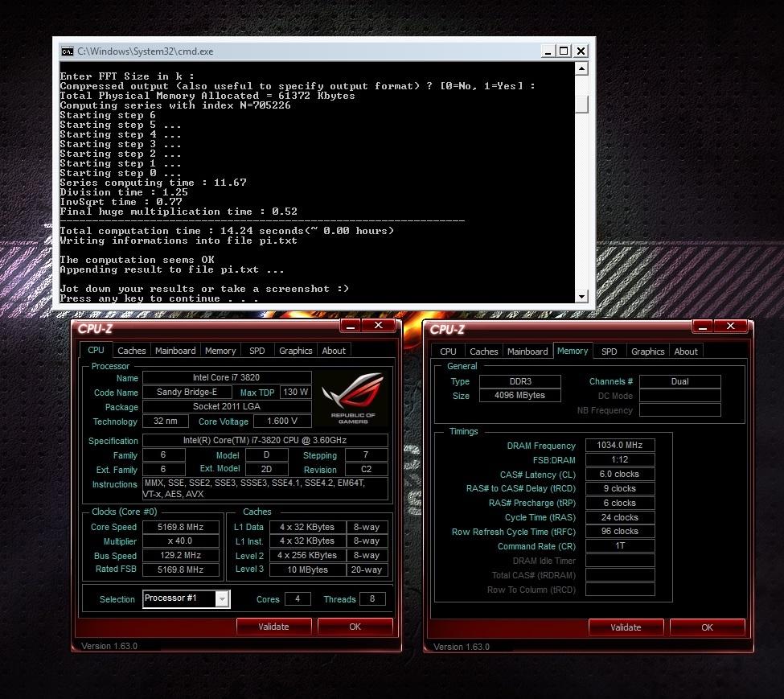784x699 pixels.
Task: Click the Cores value '4'
Action: pyautogui.click(x=298, y=598)
